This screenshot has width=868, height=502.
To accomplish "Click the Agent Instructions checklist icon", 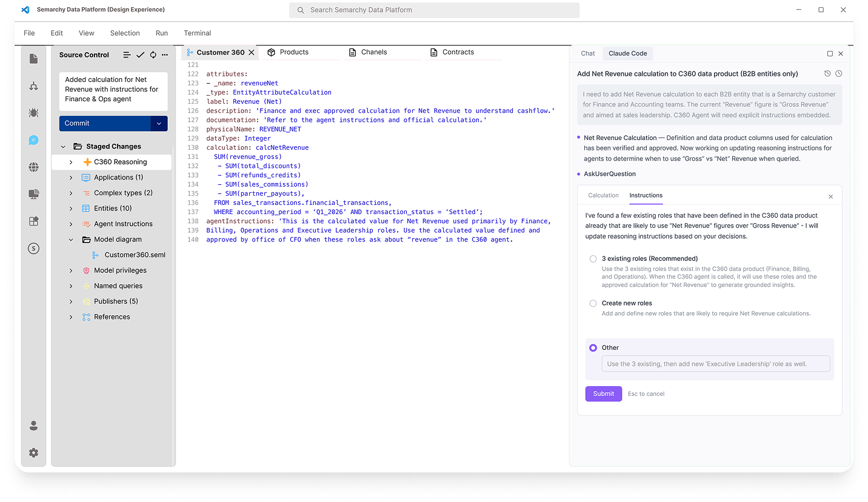I will pyautogui.click(x=86, y=224).
